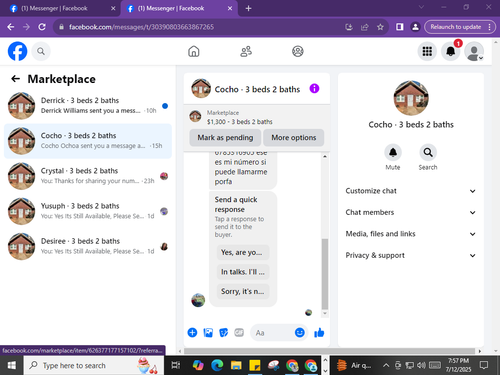Click More options button
The image size is (500, 375).
pyautogui.click(x=294, y=138)
